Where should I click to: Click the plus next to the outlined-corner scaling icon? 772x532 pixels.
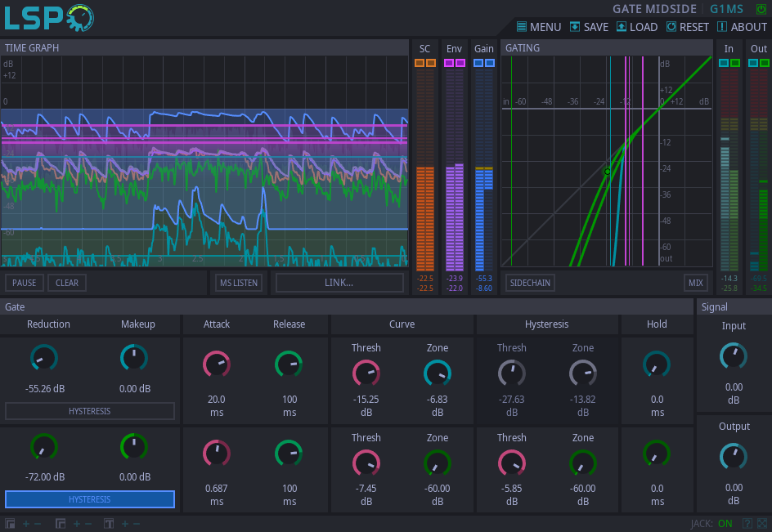77,524
